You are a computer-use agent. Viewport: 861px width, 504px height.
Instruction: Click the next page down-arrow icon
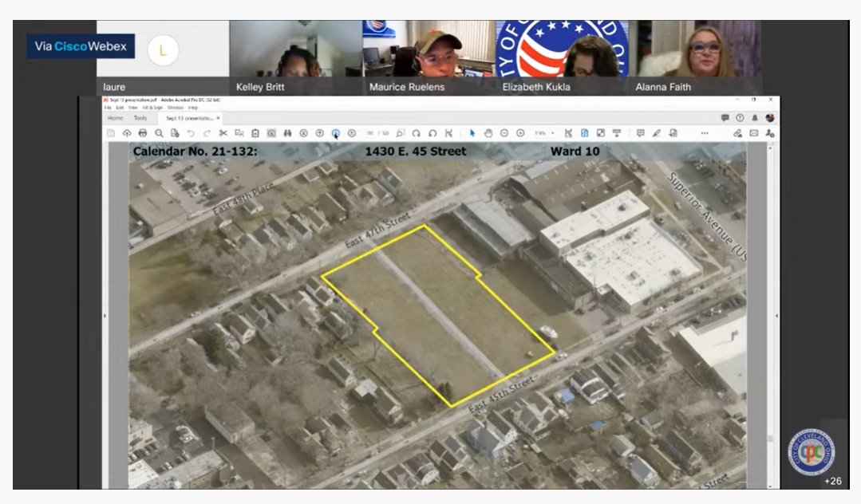(335, 133)
